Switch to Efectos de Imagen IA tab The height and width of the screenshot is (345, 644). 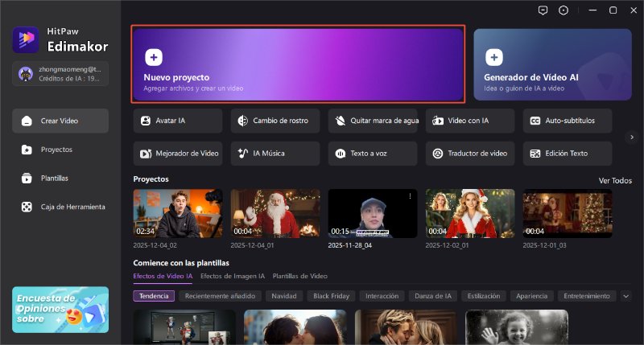(x=233, y=276)
